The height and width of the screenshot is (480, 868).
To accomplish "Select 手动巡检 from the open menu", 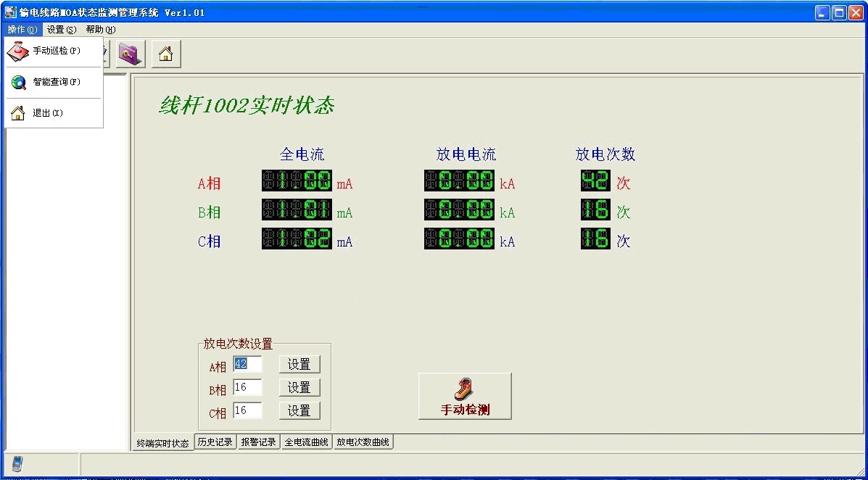I will pos(55,51).
